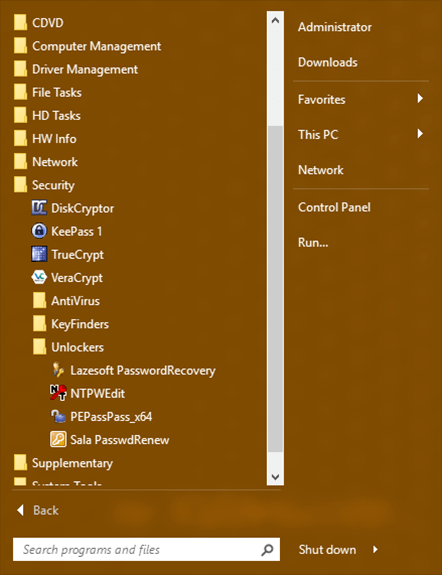Image resolution: width=442 pixels, height=575 pixels.
Task: Run PEPassPass_x64 icon
Action: [x=58, y=416]
